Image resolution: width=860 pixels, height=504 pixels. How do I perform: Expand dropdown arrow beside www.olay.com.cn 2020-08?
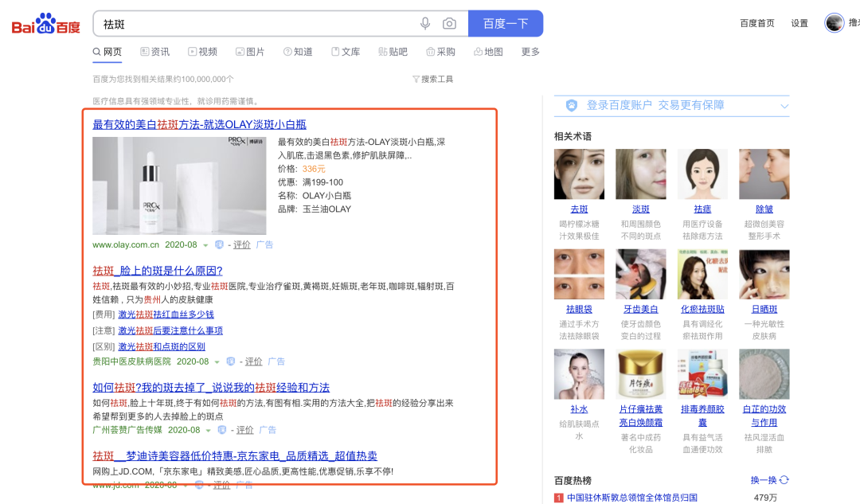205,245
